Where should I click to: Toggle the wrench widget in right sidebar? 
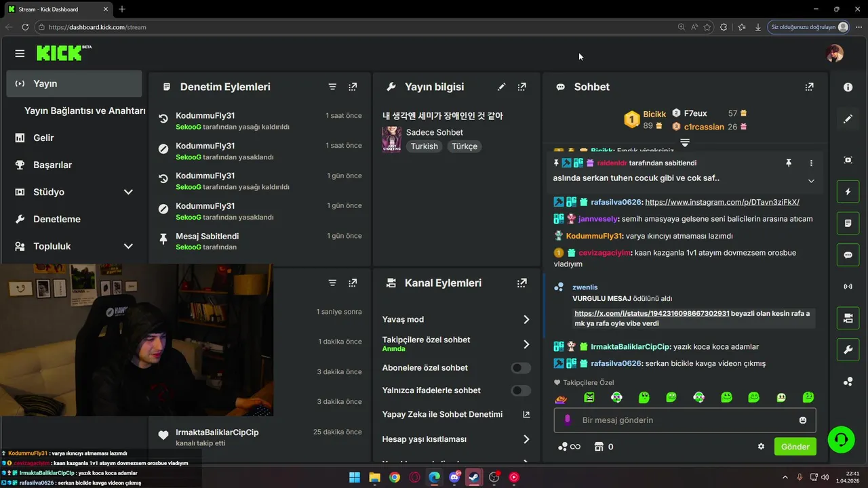[x=848, y=350]
